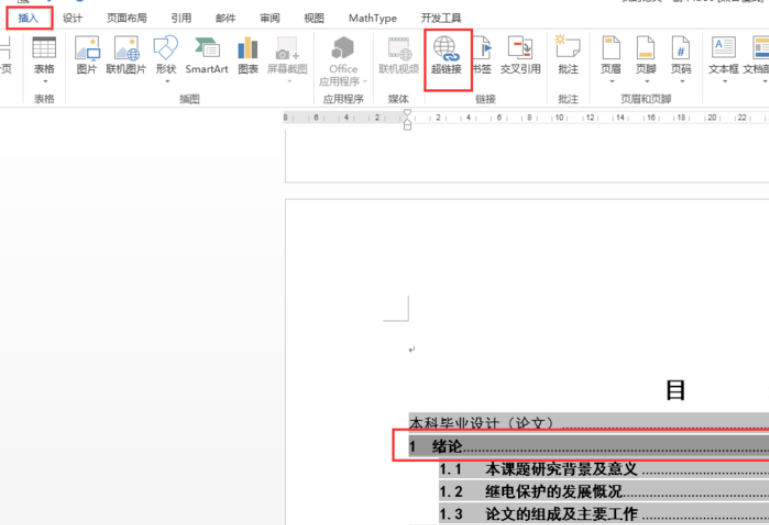Click the horizontal ruler at 10

(x=559, y=118)
